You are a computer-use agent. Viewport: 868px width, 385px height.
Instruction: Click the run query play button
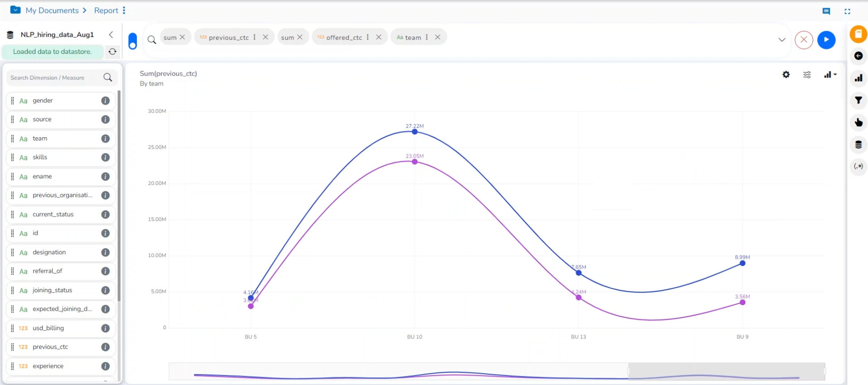(826, 40)
